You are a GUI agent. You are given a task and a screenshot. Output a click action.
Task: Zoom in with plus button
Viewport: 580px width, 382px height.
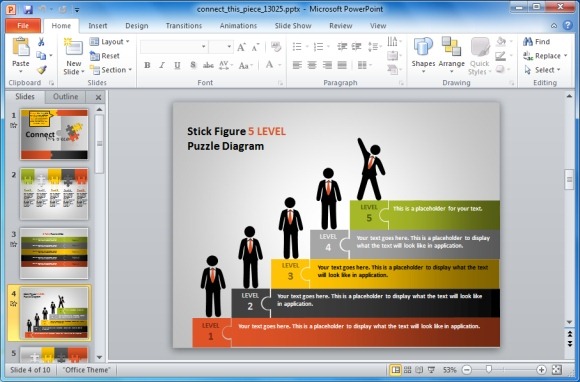tap(541, 369)
